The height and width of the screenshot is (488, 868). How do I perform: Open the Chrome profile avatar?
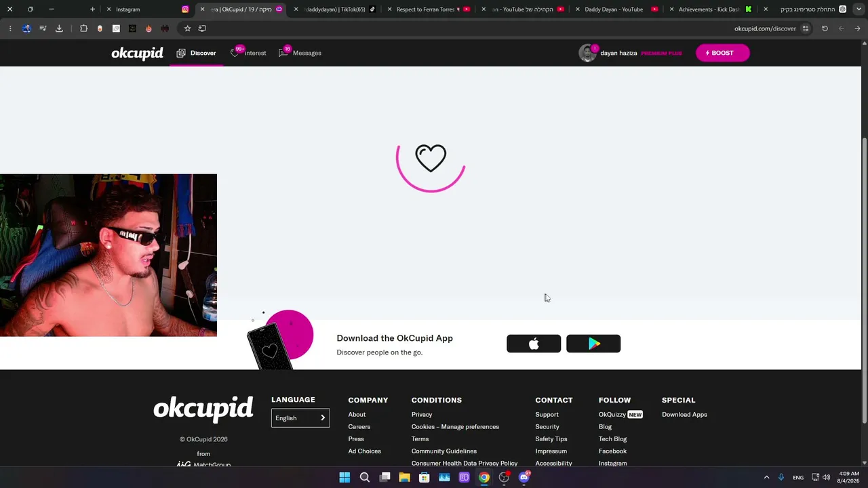(x=26, y=28)
